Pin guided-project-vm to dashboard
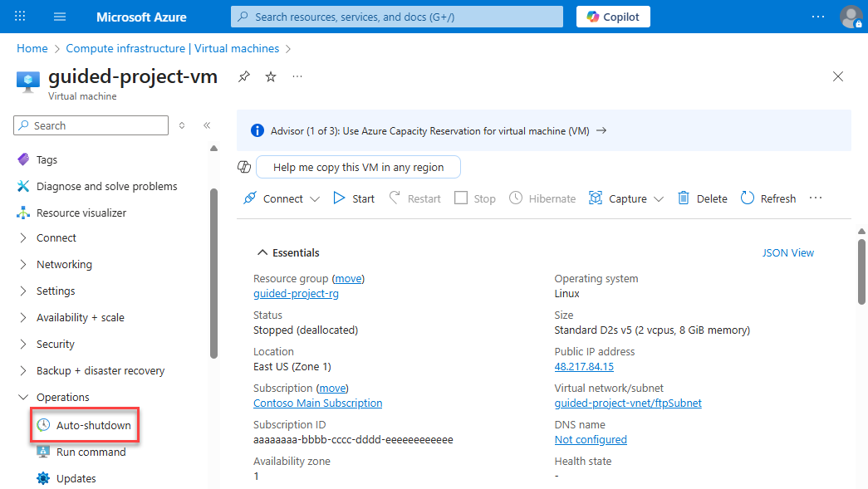This screenshot has height=489, width=868. point(244,77)
